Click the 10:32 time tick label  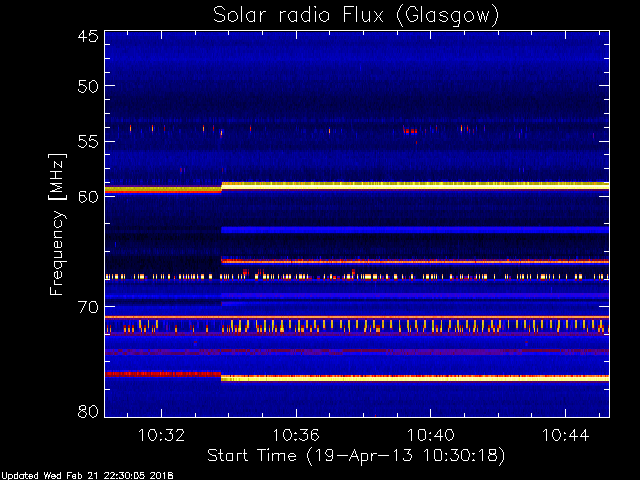click(x=162, y=435)
